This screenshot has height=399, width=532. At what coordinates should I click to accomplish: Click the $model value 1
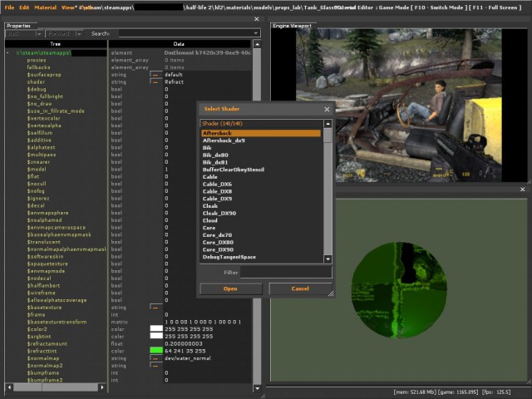pos(166,170)
